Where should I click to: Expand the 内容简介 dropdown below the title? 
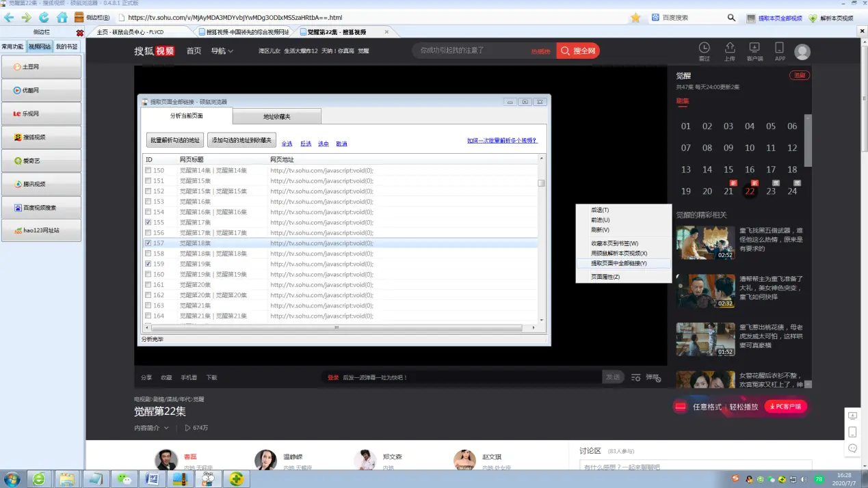point(151,428)
